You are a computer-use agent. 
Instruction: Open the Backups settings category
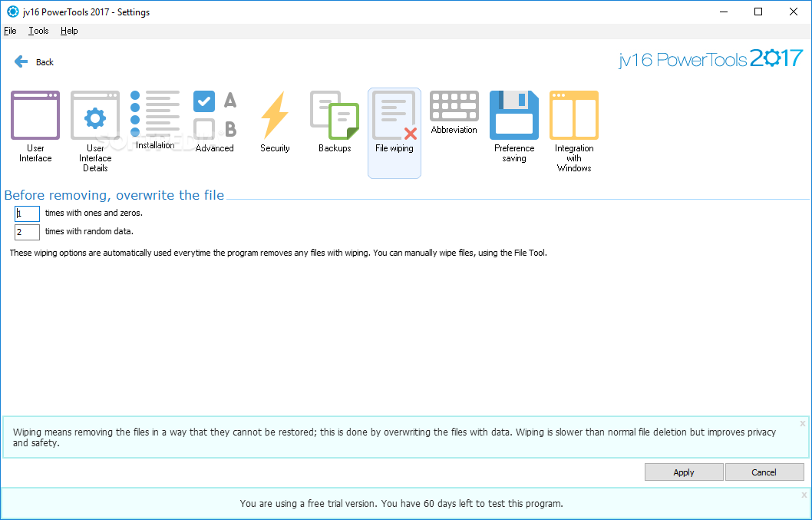point(335,121)
